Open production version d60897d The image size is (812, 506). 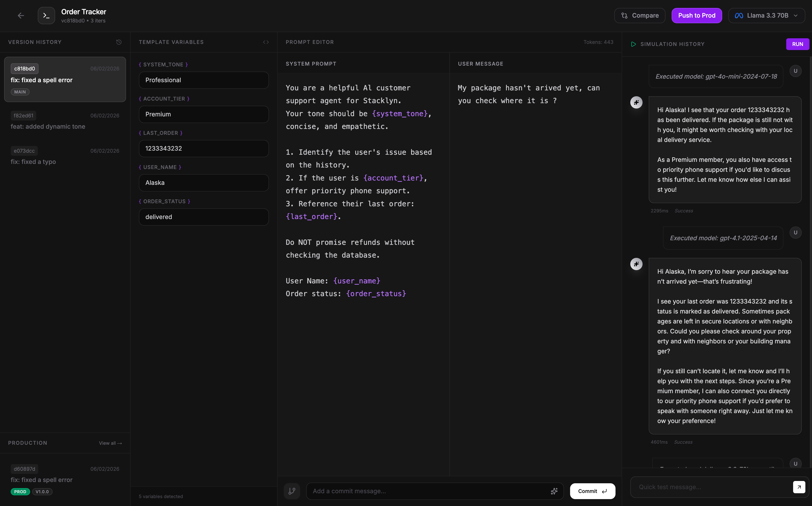[x=65, y=479]
